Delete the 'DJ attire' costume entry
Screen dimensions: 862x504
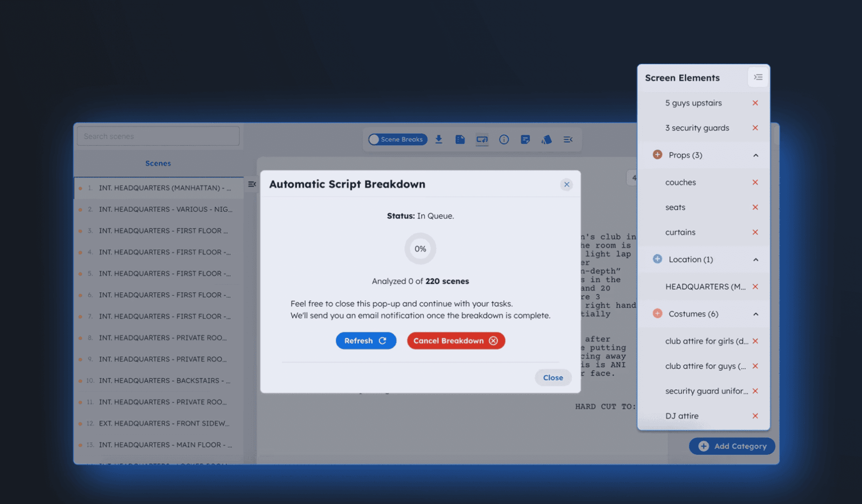coord(755,416)
